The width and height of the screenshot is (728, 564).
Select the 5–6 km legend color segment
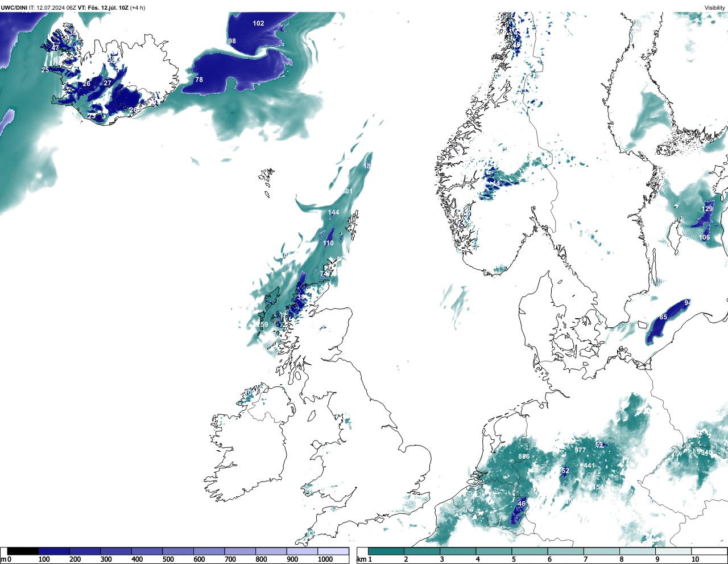pyautogui.click(x=530, y=551)
